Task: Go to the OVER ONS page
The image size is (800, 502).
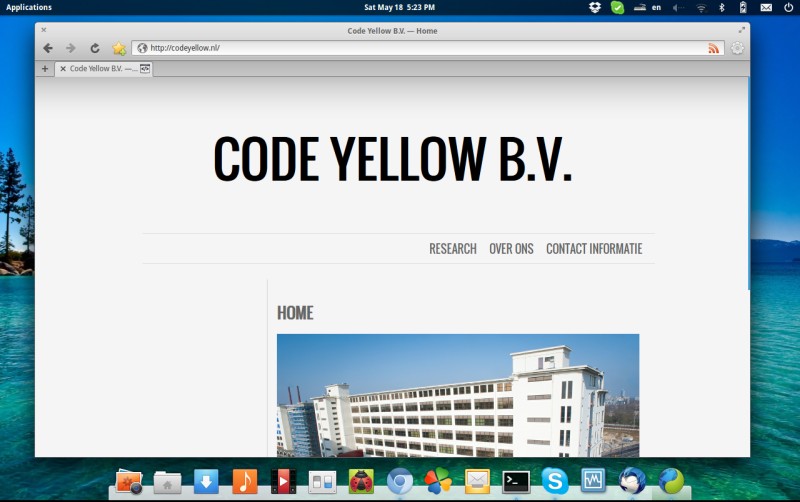Action: (x=511, y=249)
